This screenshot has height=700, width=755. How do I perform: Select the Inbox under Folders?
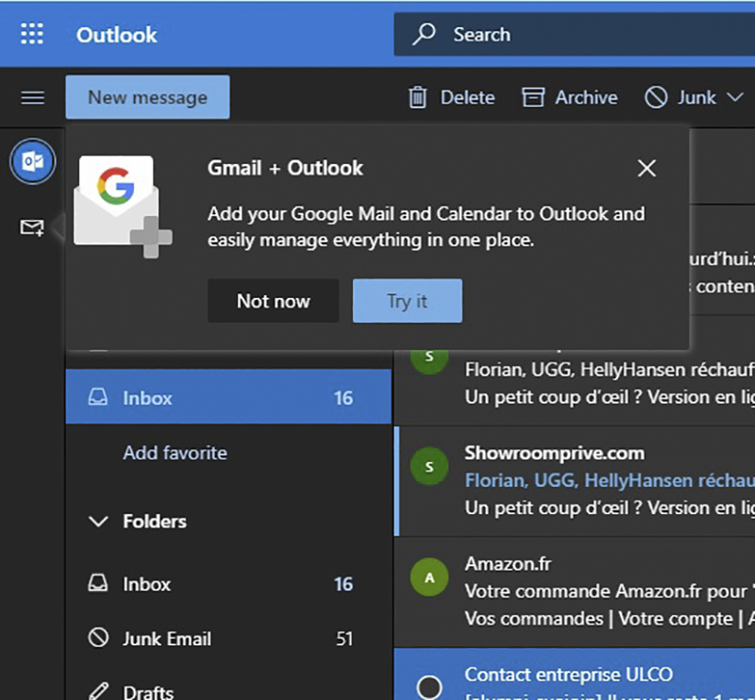pyautogui.click(x=148, y=584)
